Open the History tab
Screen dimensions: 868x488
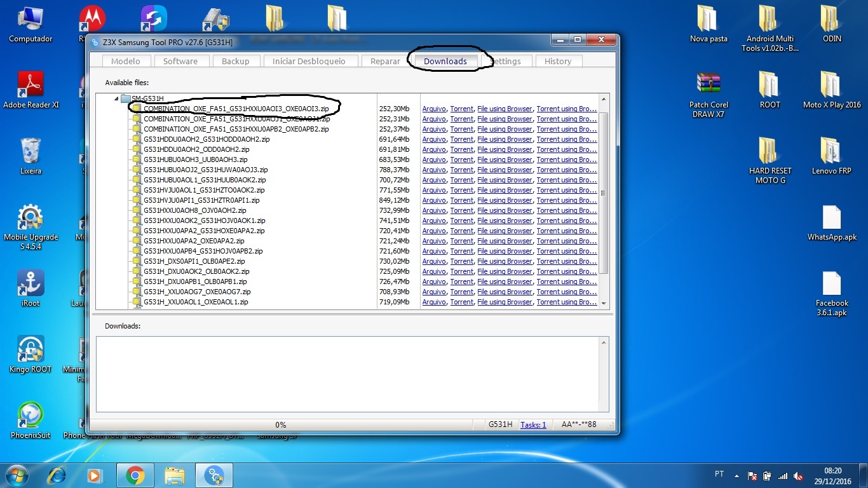[558, 61]
